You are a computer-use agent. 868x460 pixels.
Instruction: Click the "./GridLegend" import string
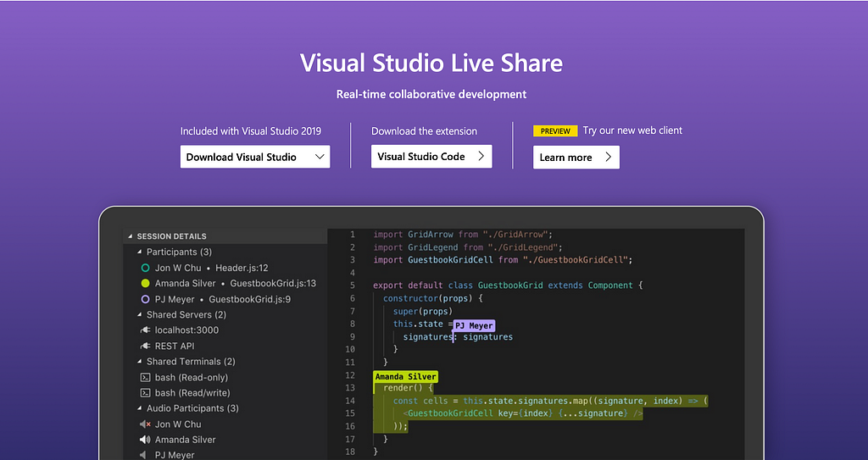click(522, 247)
